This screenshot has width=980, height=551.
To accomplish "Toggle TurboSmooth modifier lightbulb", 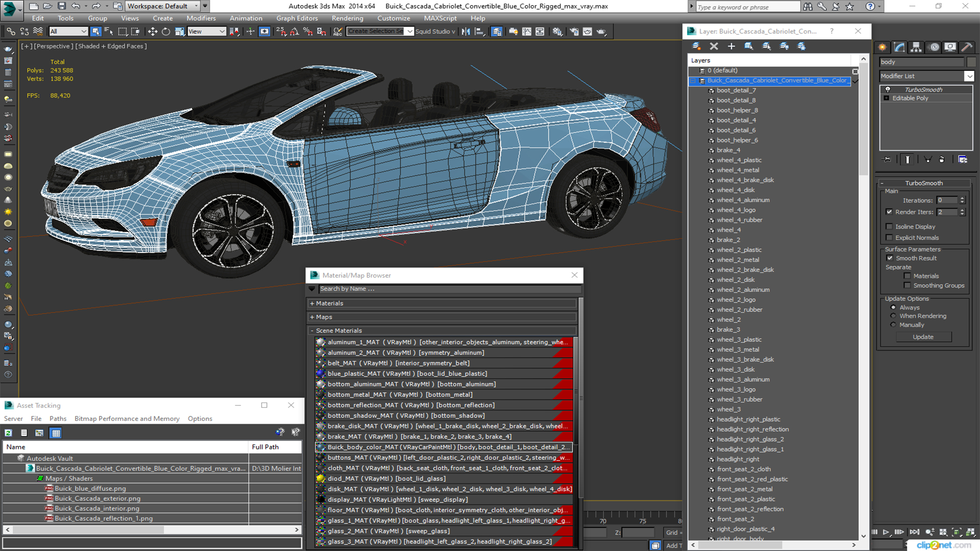I will [x=888, y=89].
